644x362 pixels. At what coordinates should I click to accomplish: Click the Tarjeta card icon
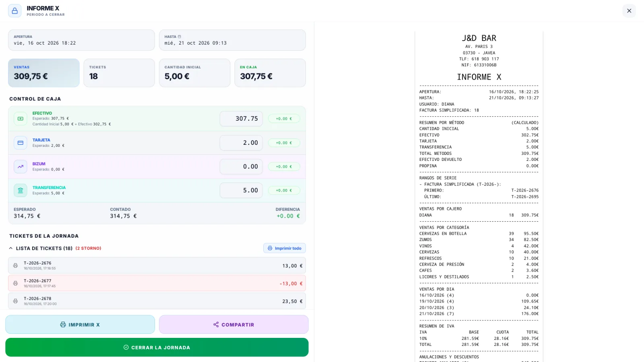point(21,143)
